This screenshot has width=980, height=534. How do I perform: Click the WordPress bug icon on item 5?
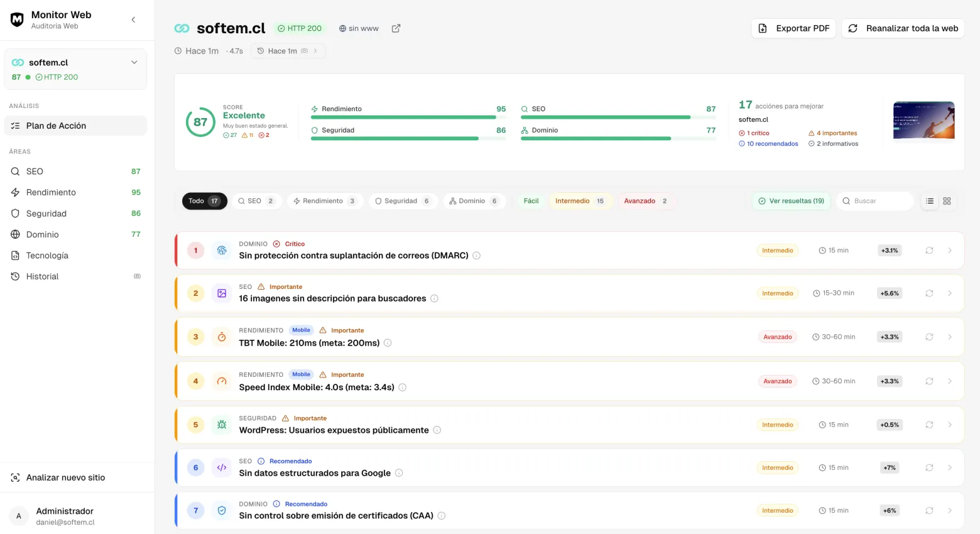[x=222, y=425]
